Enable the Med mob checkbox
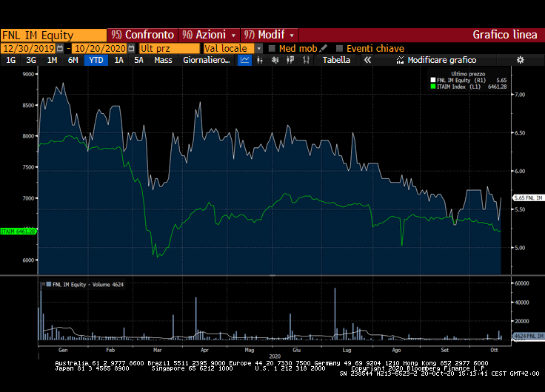The width and height of the screenshot is (545, 392). pos(272,48)
